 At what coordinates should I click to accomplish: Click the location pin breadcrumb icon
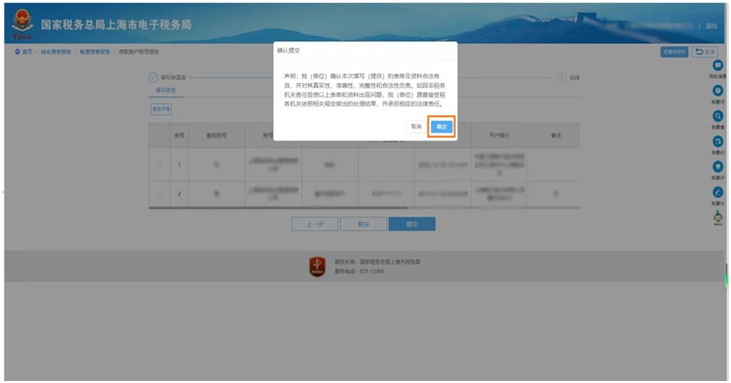[17, 52]
